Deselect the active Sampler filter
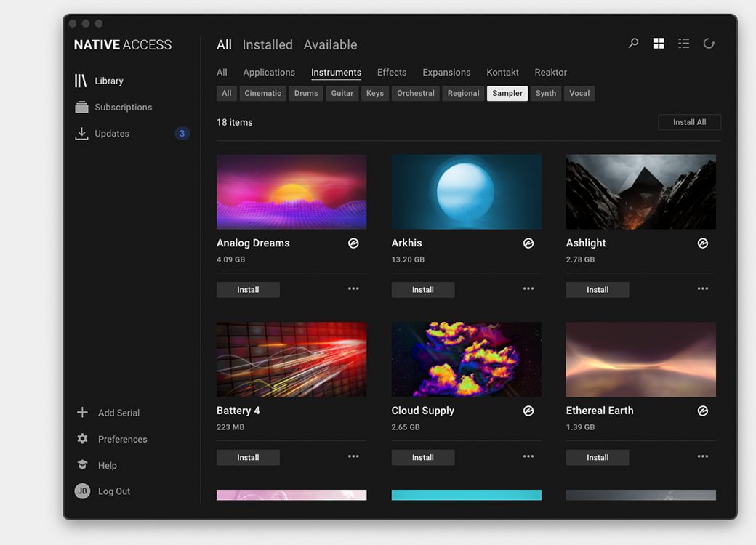Viewport: 756px width, 545px height. (x=507, y=93)
